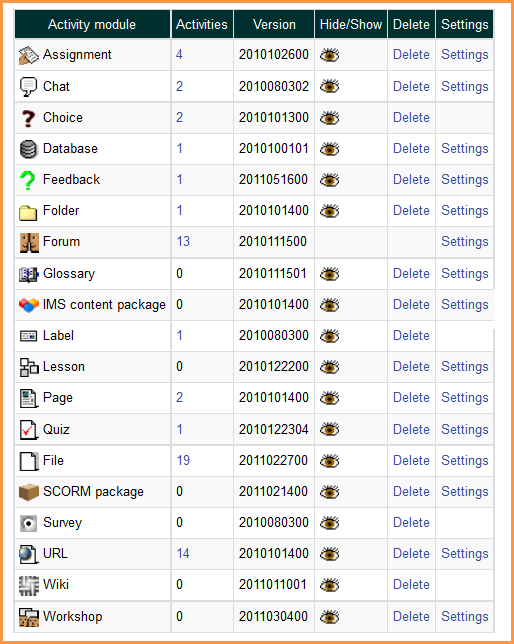Click the Quiz checkmark icon
514x644 pixels.
click(29, 430)
